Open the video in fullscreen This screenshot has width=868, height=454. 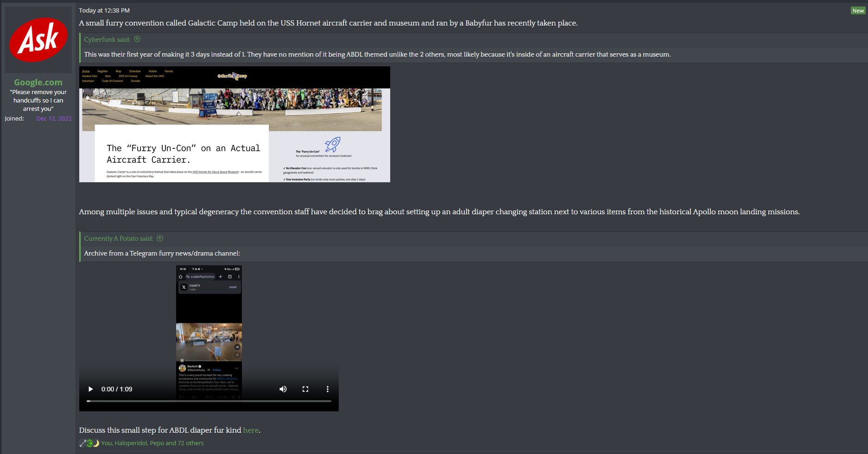(305, 389)
